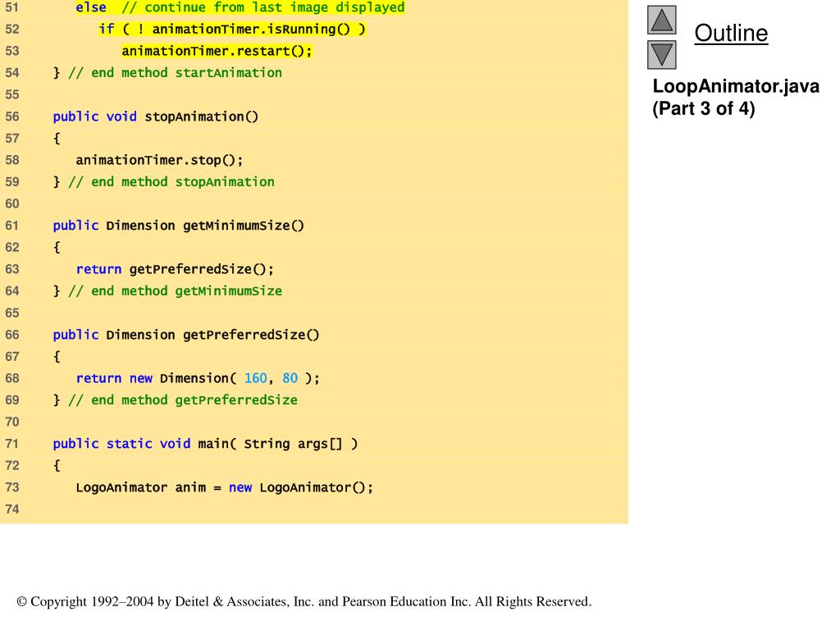This screenshot has width=840, height=630.
Task: Click the opening brace on line 57
Action: (x=57, y=139)
